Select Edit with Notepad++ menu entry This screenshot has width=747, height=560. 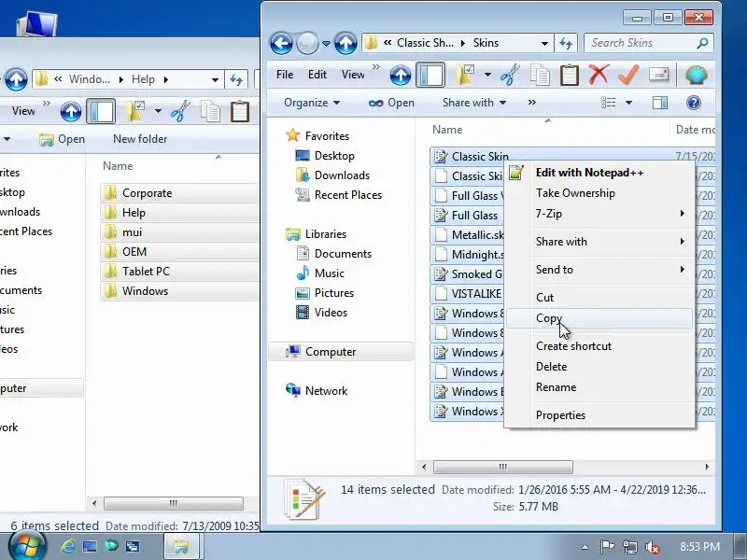(599, 173)
